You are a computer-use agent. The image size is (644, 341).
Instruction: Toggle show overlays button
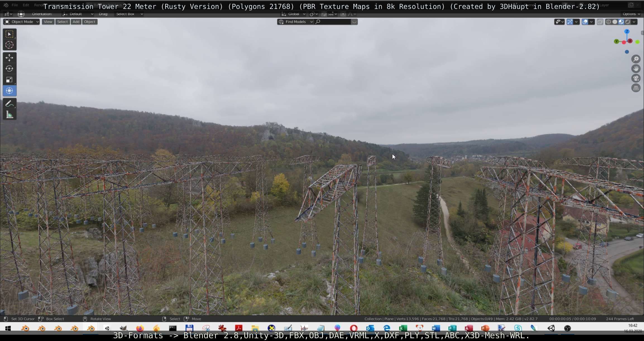click(x=585, y=22)
